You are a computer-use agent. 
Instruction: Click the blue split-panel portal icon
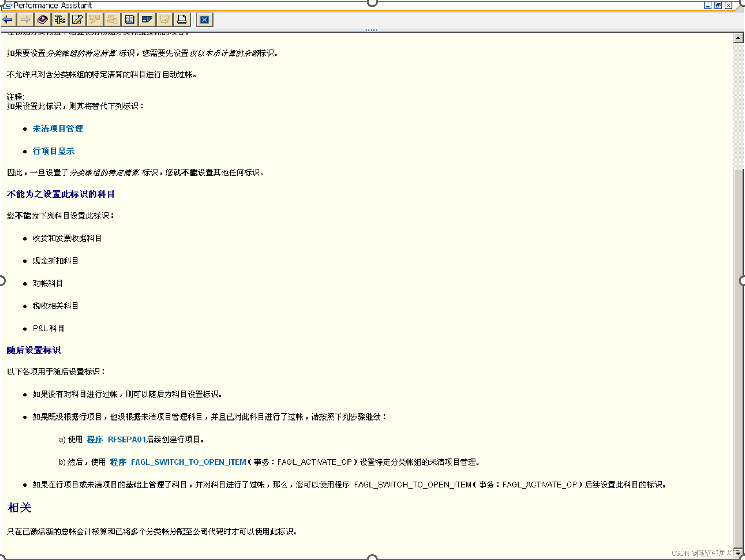tap(147, 20)
